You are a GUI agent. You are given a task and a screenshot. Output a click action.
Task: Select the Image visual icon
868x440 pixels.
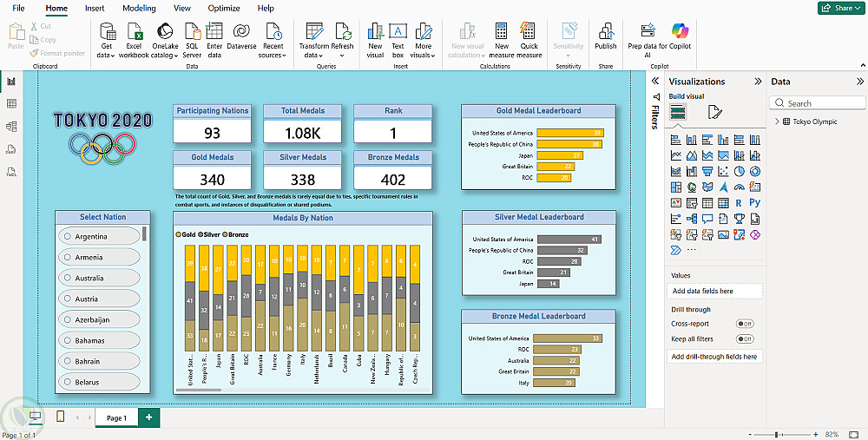pyautogui.click(x=723, y=234)
